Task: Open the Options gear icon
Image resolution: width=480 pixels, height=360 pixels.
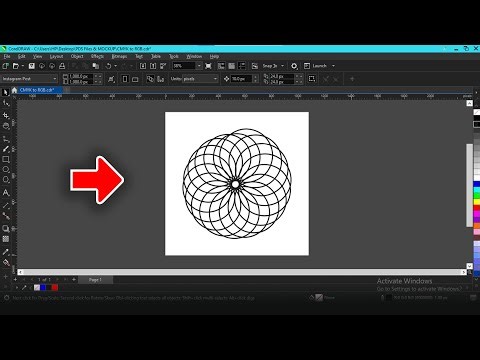Action: click(294, 66)
